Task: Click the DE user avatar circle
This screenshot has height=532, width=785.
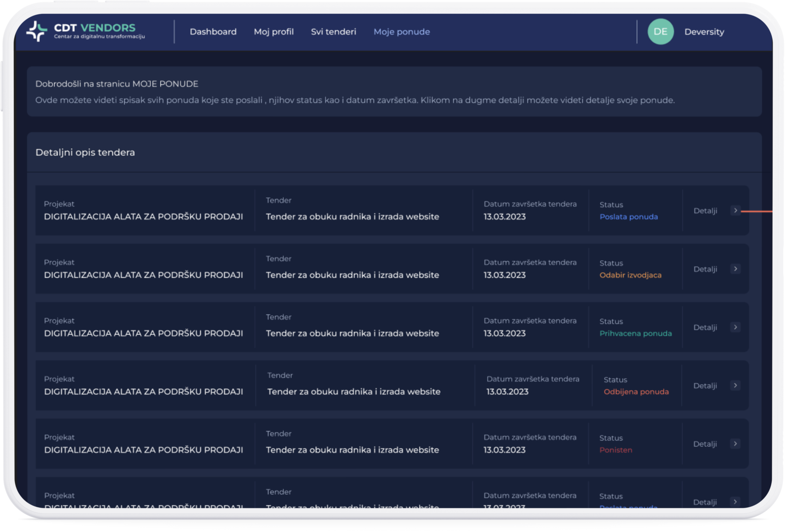Action: point(661,32)
